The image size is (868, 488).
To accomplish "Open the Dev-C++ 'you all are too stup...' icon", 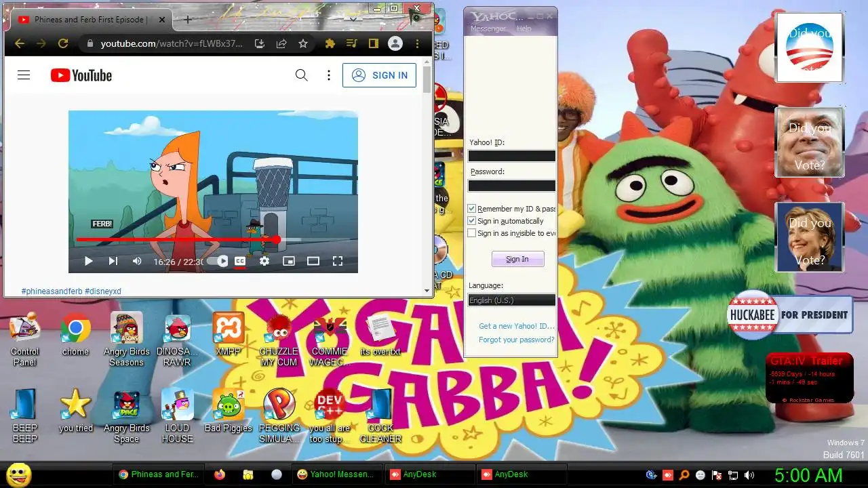I will coord(330,415).
